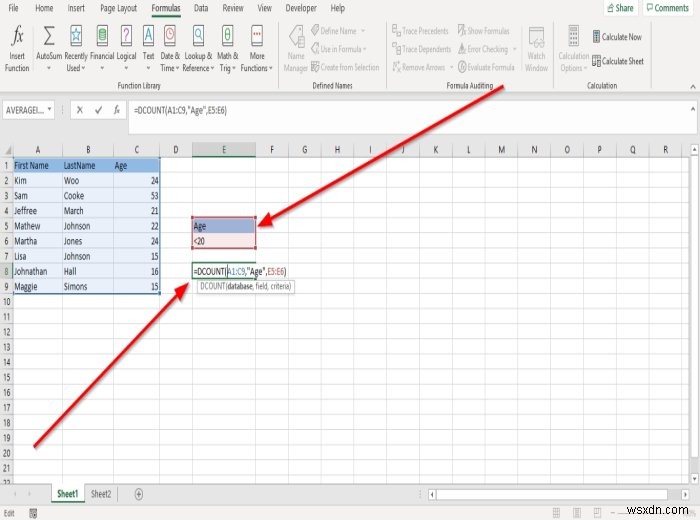Expand the Remove Arrows dropdown arrow
Viewport: 700px width, 520px height.
(x=451, y=67)
